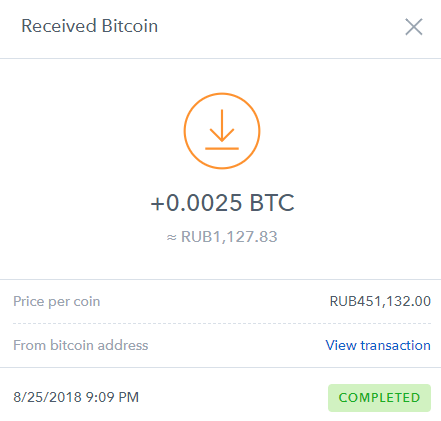Open the View transaction link

pos(378,345)
